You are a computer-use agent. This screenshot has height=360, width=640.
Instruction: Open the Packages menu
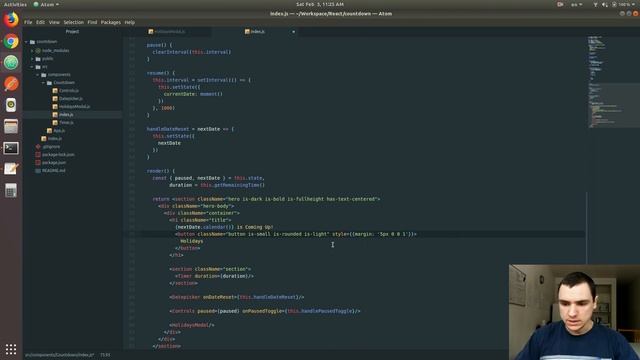[x=111, y=22]
